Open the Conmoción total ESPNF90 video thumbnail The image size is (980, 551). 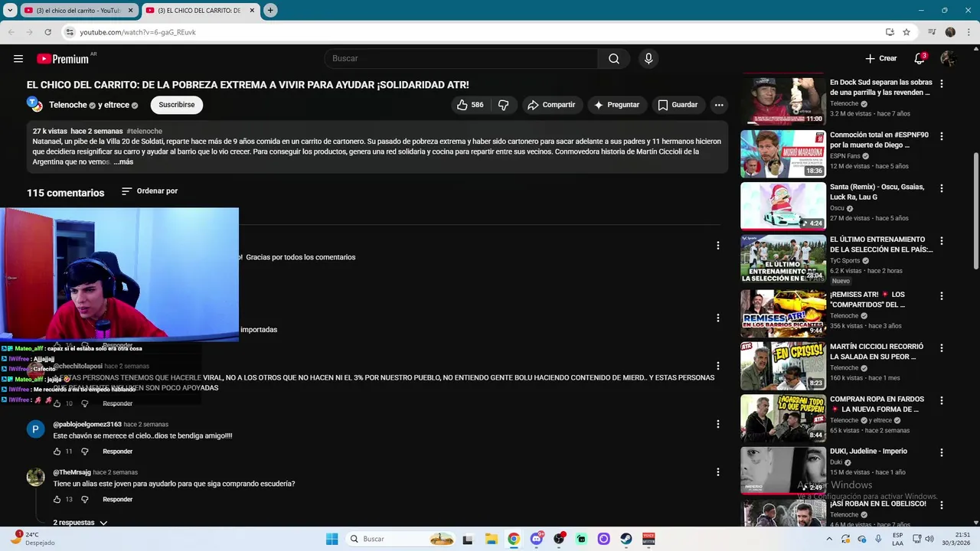(782, 154)
